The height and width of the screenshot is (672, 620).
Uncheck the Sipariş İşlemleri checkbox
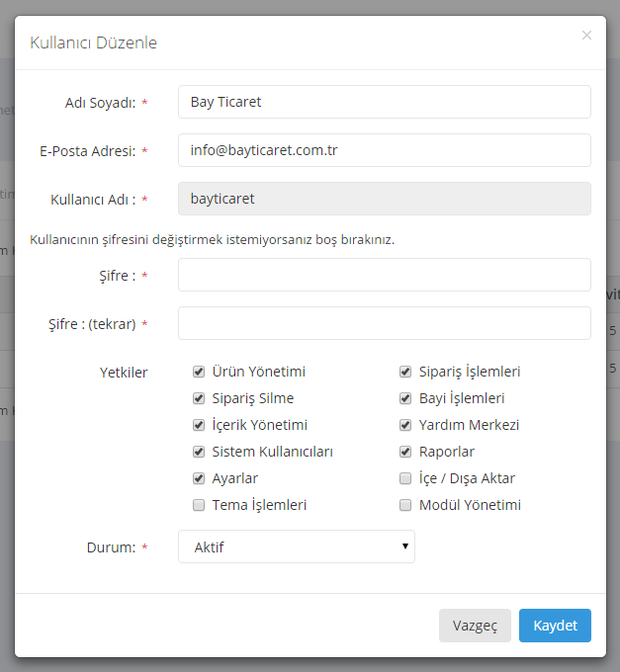[405, 373]
